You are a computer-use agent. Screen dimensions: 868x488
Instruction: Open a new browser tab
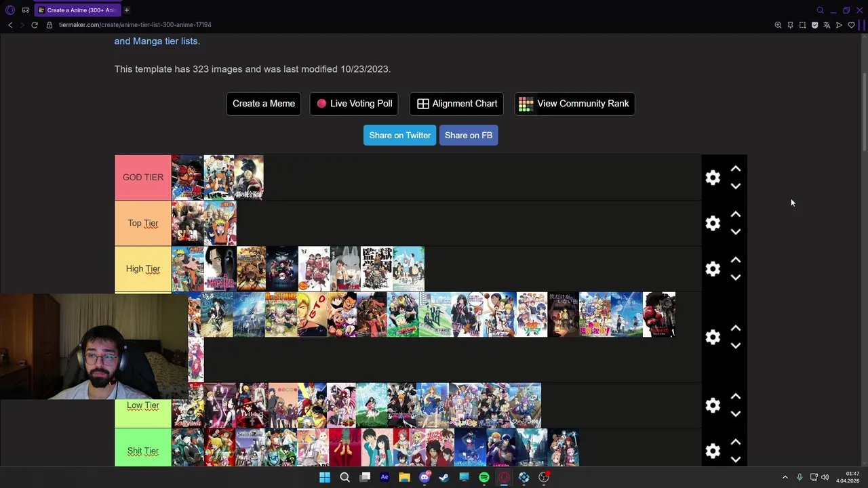(127, 10)
